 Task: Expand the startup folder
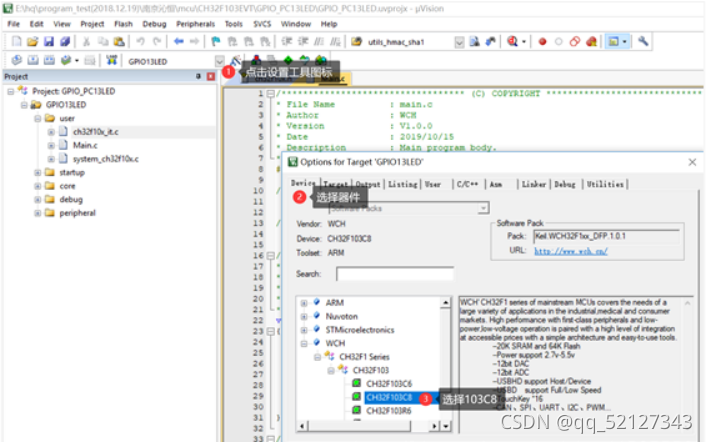(x=38, y=173)
